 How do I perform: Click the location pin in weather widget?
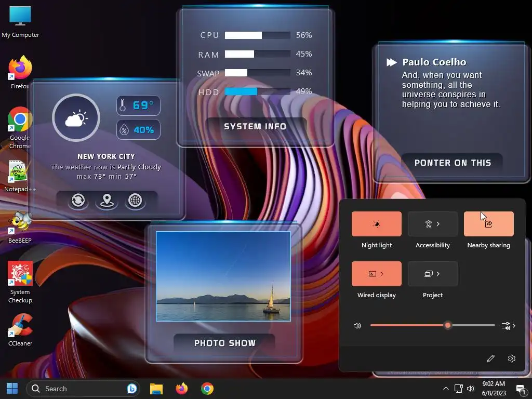107,200
